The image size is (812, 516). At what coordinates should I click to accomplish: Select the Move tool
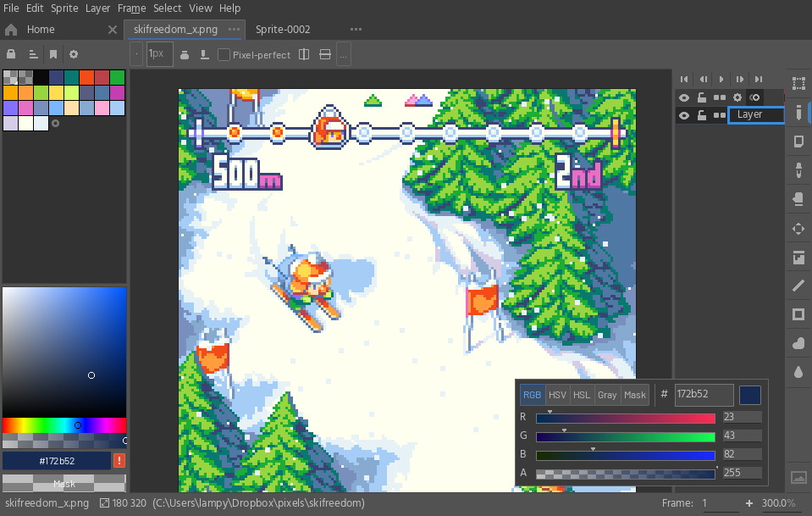[798, 229]
